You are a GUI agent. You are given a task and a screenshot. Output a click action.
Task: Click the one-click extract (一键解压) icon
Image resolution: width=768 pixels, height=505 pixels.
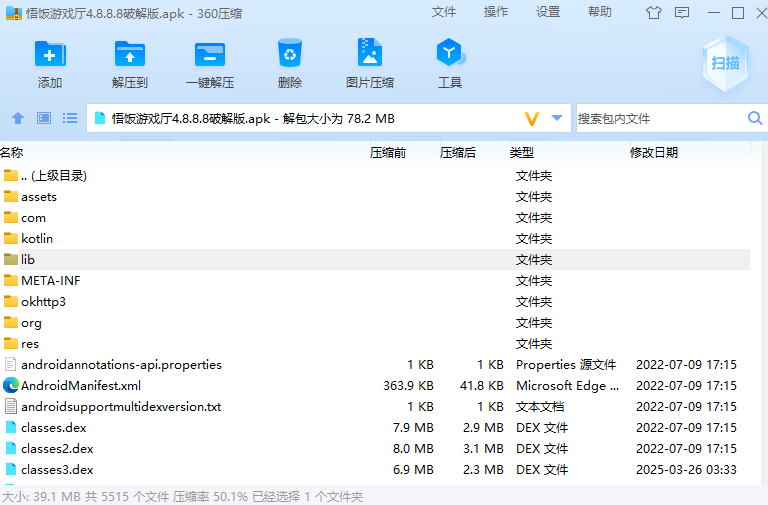(x=210, y=54)
